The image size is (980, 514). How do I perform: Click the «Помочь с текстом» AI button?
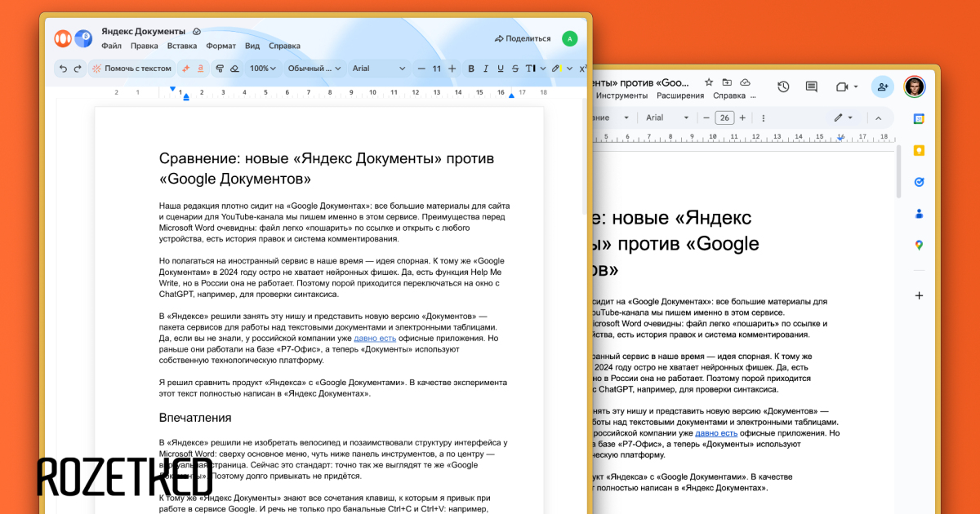coord(132,69)
